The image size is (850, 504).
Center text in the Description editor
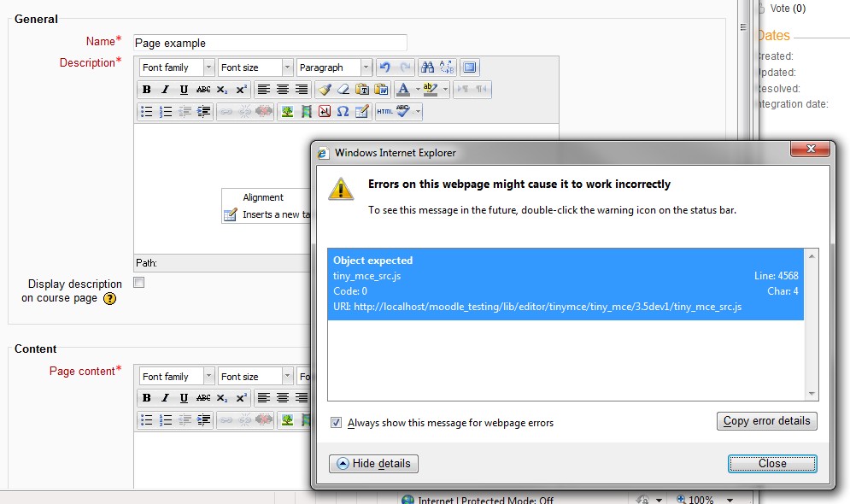pyautogui.click(x=283, y=90)
